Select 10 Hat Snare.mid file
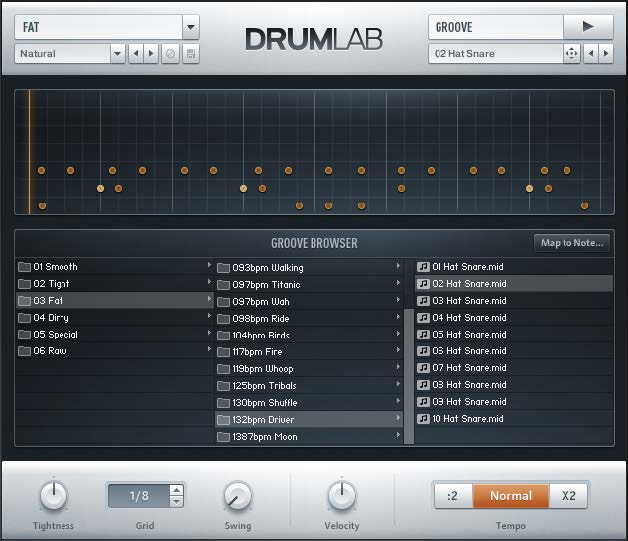 (514, 418)
